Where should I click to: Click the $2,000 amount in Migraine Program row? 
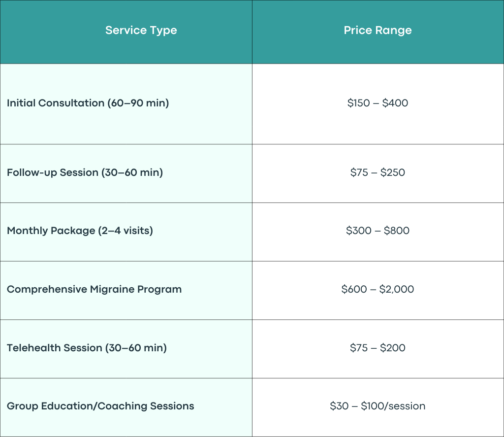tap(397, 289)
